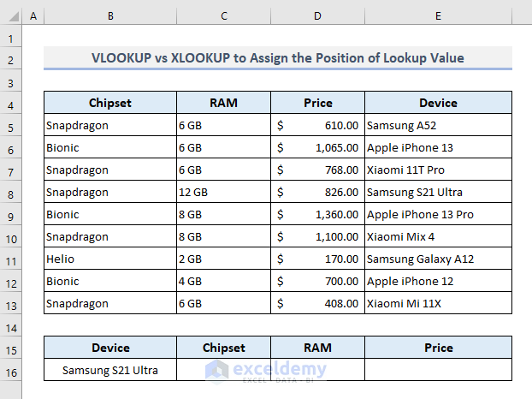Select the Samsung Galaxy A12 cell
Image resolution: width=532 pixels, height=399 pixels.
(439, 259)
